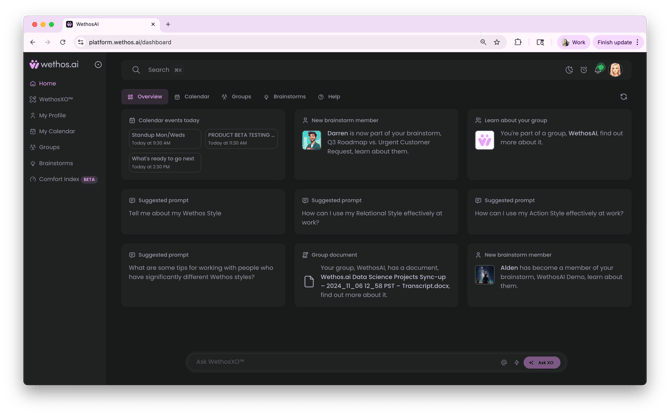Go to My Profile in the sidebar
The height and width of the screenshot is (416, 670).
tap(48, 115)
